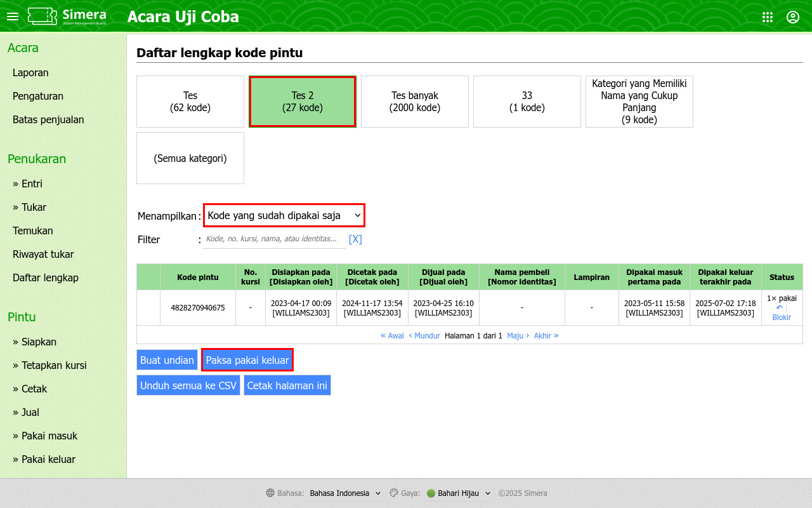Click Unduh semua ke CSV button
812x508 pixels.
point(188,385)
